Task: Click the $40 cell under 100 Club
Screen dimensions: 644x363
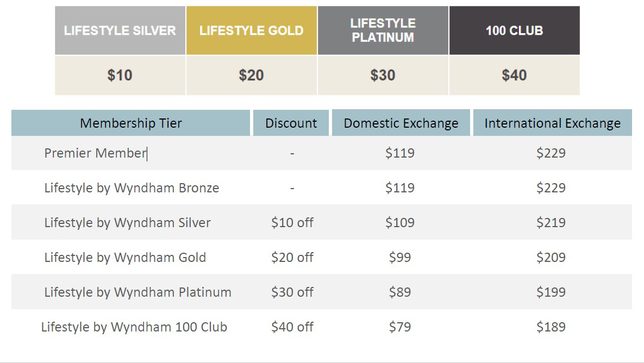Action: 514,75
